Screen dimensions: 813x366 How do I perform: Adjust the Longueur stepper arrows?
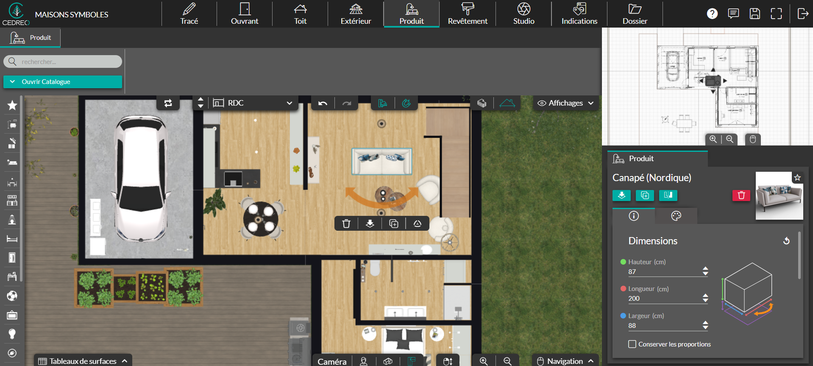tap(705, 298)
